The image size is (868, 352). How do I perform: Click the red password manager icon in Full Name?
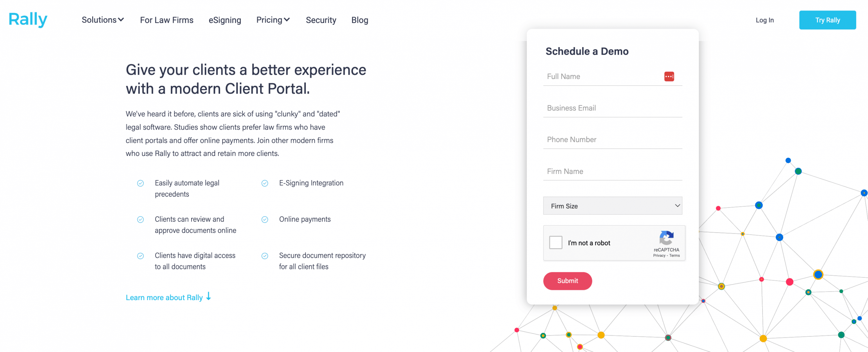coord(669,76)
